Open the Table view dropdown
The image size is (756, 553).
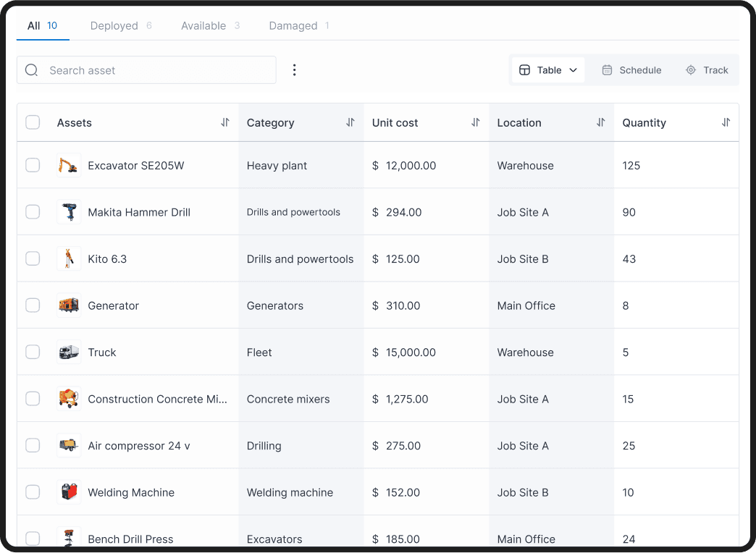(x=573, y=69)
